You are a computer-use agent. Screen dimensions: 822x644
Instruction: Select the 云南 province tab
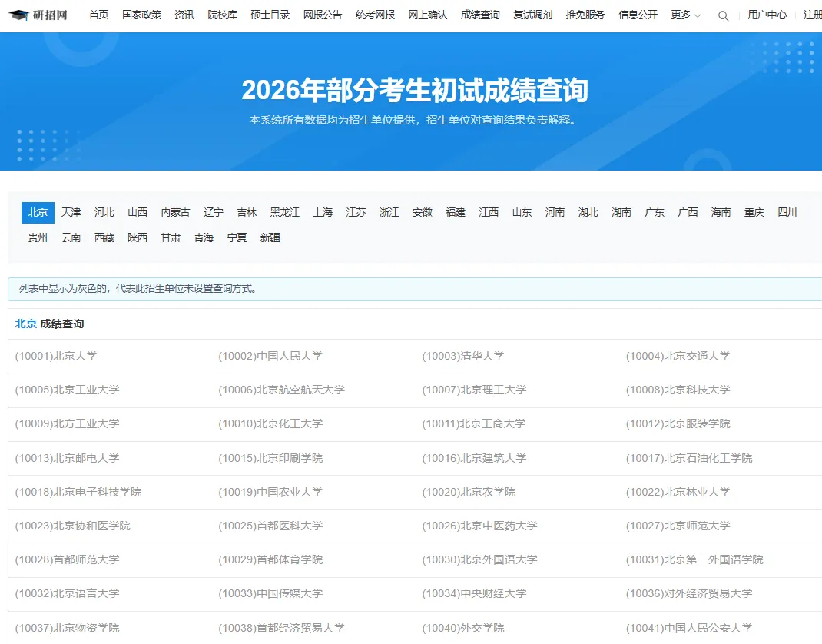coord(71,238)
